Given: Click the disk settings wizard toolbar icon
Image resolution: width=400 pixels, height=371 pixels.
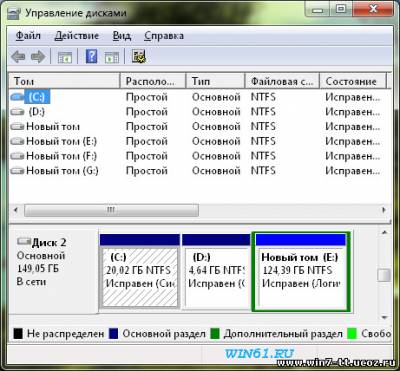Looking at the screenshot, I should (139, 57).
